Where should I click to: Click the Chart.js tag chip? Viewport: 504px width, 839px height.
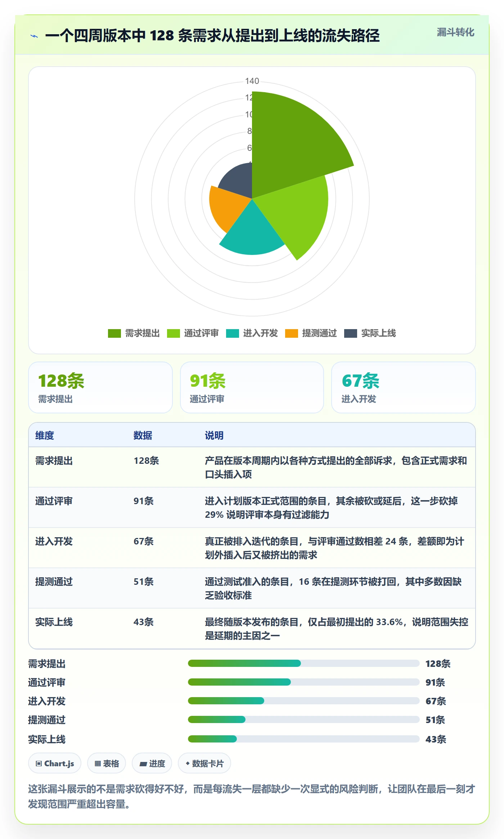click(55, 763)
